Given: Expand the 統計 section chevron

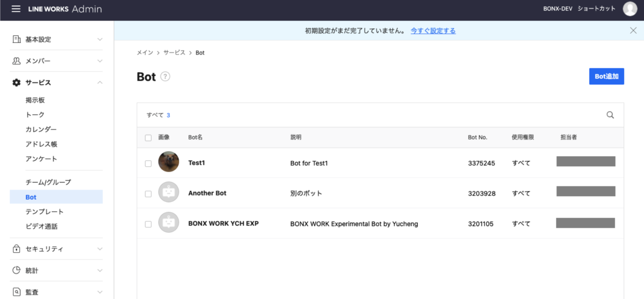Looking at the screenshot, I should [100, 270].
